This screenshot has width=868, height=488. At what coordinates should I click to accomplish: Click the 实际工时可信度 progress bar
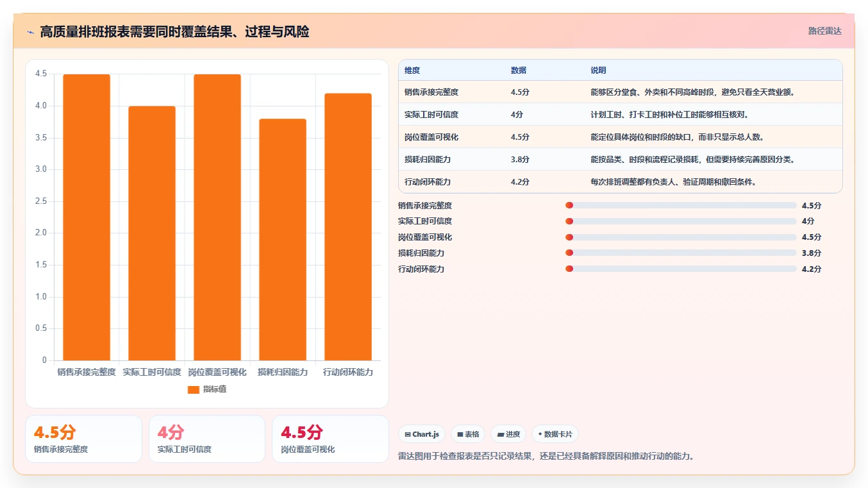(x=681, y=221)
